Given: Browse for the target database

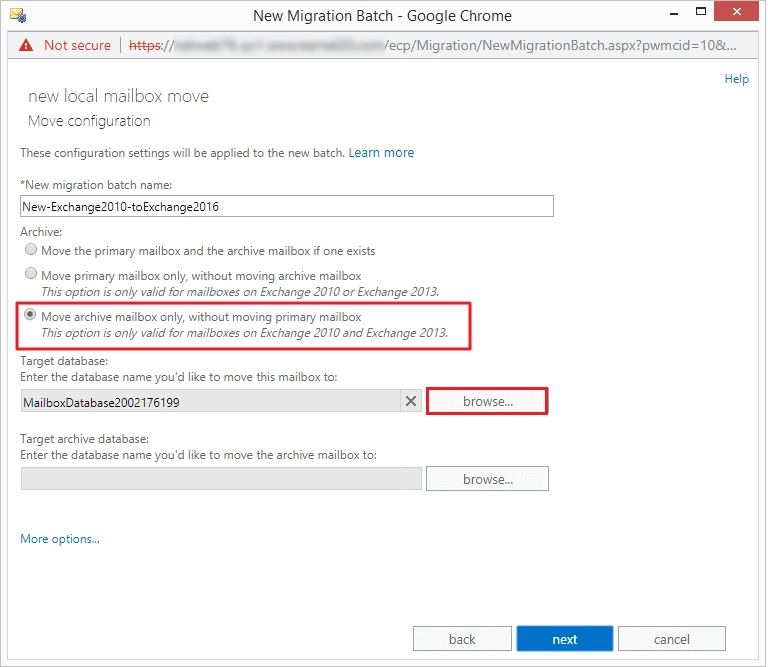Looking at the screenshot, I should click(x=487, y=401).
